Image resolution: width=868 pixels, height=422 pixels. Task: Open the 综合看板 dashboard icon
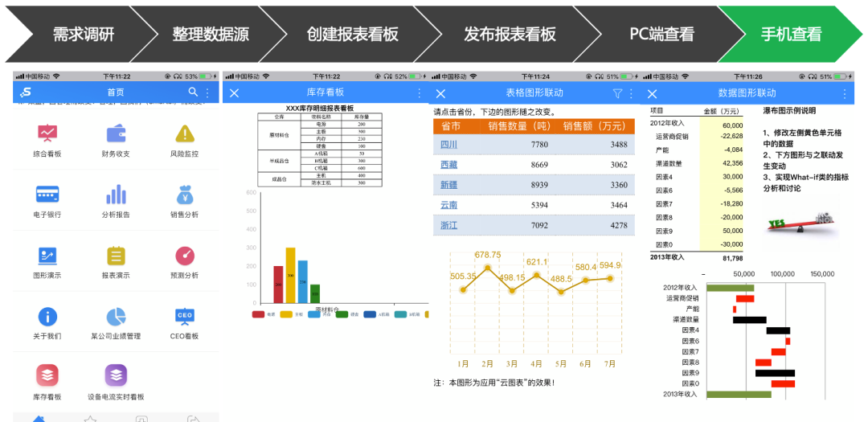47,133
